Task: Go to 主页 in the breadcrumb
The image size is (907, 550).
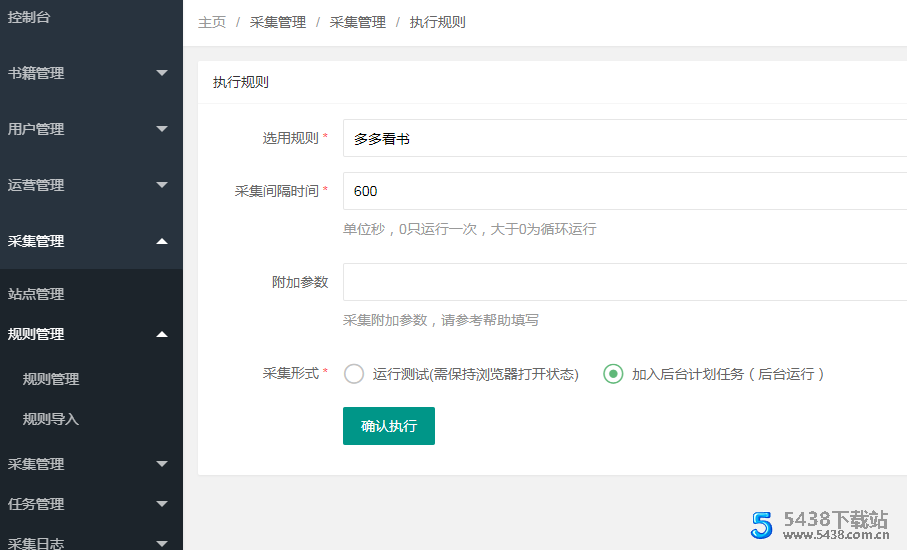Action: point(211,22)
